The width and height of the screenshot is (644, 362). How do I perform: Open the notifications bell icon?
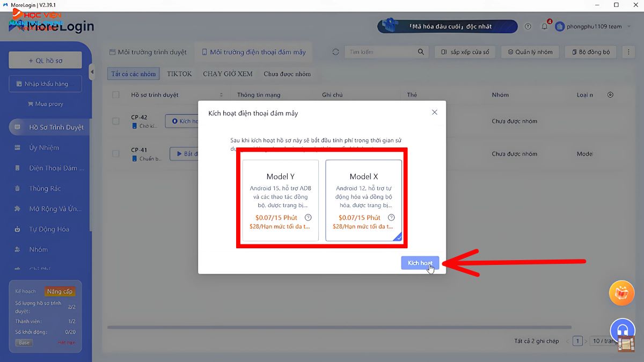tap(545, 26)
